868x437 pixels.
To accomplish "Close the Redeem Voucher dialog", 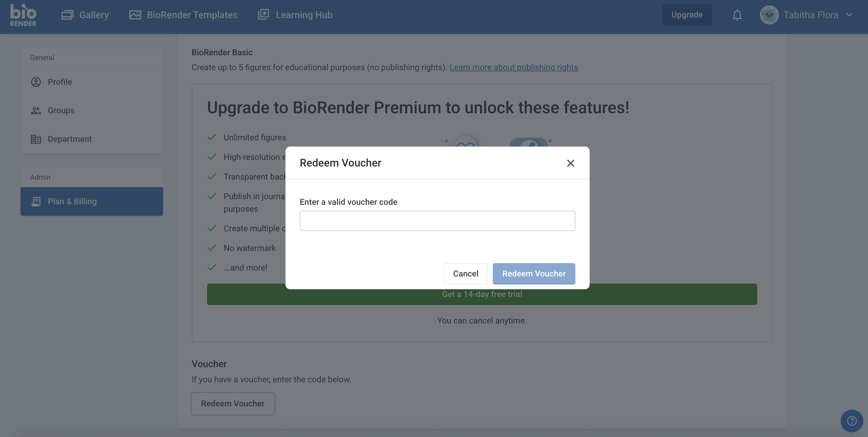I will pos(570,163).
